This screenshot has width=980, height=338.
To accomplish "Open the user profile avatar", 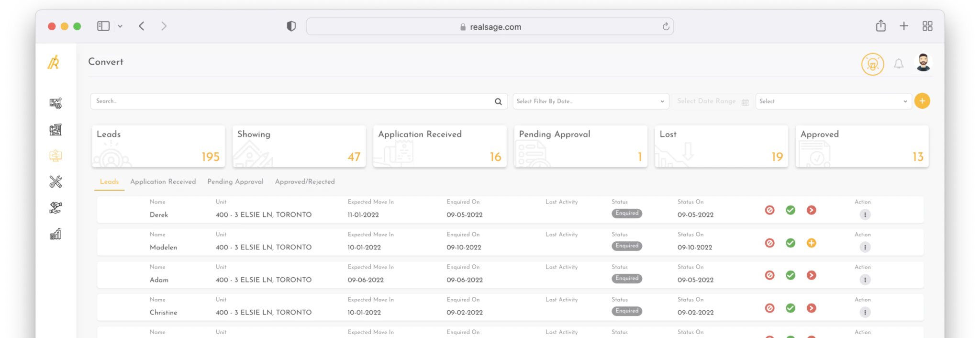I will (923, 63).
